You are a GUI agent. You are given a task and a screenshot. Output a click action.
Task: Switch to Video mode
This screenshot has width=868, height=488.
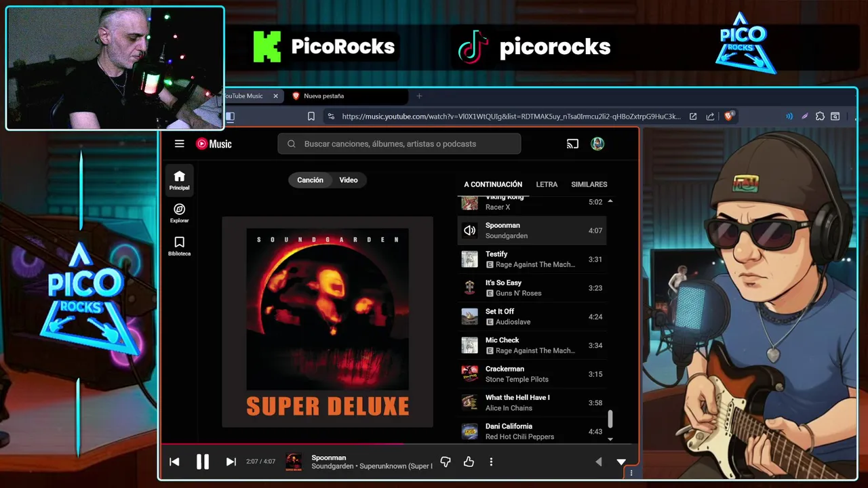pyautogui.click(x=349, y=180)
